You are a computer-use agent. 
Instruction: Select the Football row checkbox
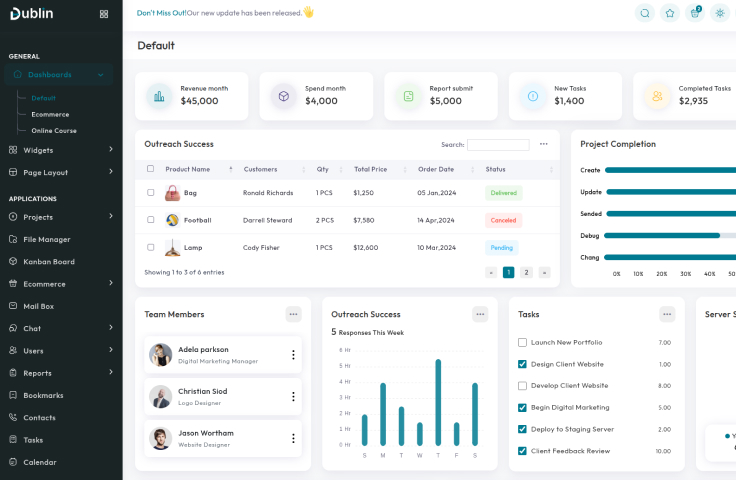[151, 220]
